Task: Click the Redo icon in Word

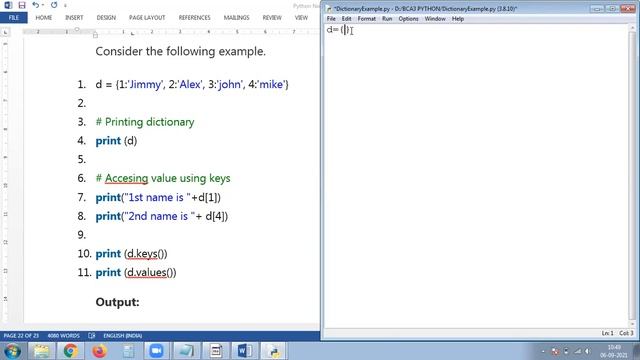Action: tap(54, 5)
